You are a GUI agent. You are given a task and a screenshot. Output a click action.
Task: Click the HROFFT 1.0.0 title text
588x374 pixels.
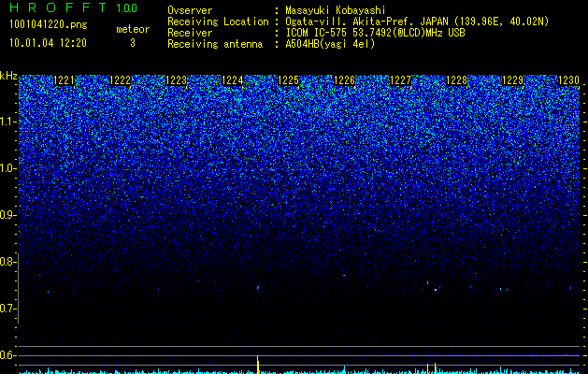[74, 7]
